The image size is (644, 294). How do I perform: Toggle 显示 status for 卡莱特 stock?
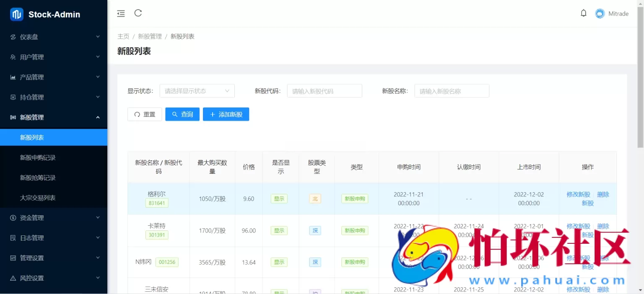pyautogui.click(x=279, y=230)
